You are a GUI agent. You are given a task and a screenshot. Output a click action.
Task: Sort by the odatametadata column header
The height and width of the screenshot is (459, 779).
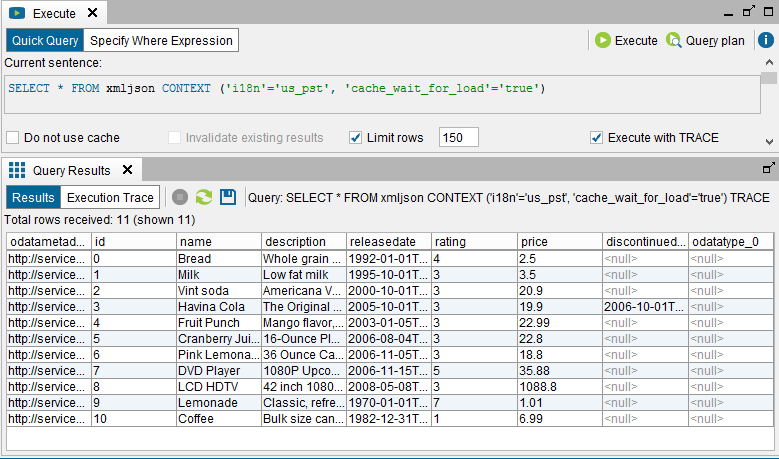click(x=49, y=242)
